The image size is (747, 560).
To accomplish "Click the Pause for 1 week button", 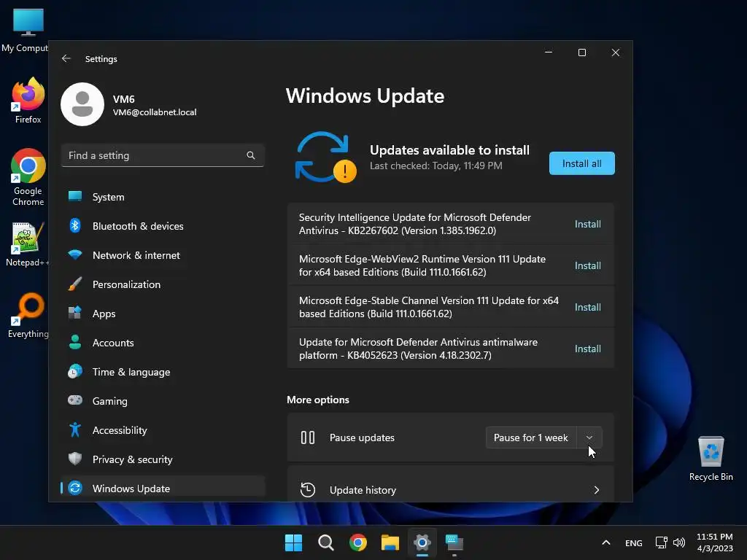I will click(x=531, y=437).
